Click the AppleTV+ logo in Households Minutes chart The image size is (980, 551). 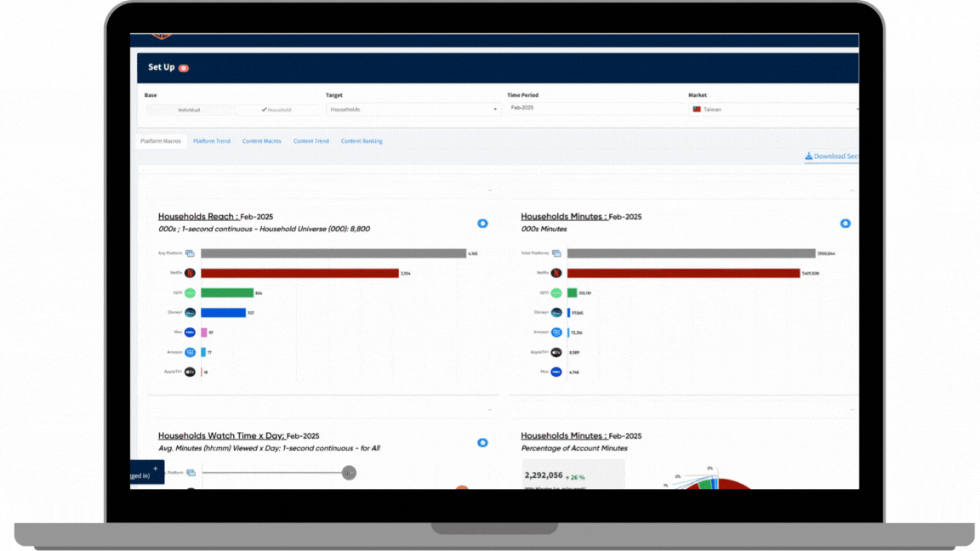click(556, 352)
